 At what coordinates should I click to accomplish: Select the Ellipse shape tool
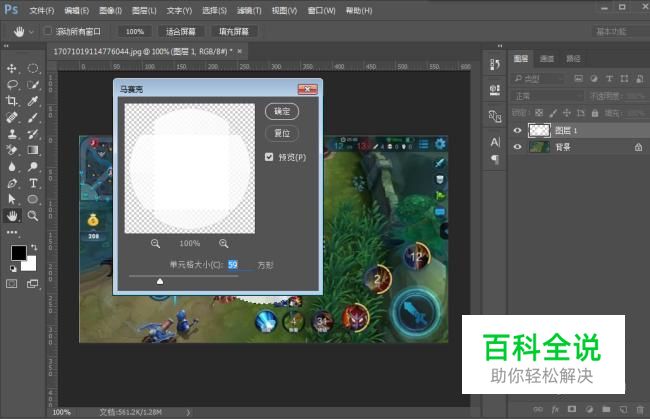(x=33, y=199)
